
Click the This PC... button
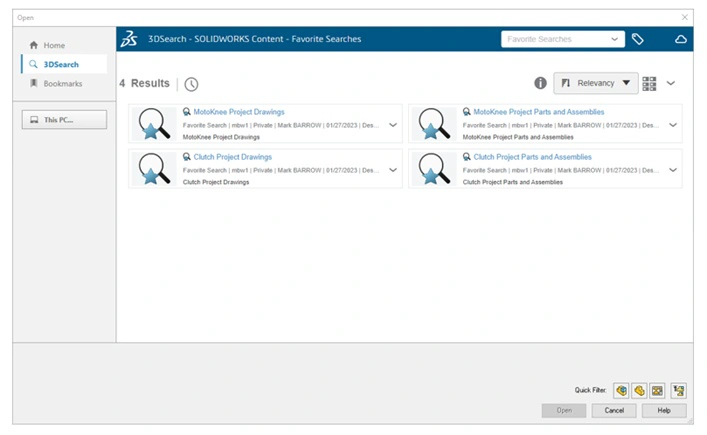coord(64,120)
